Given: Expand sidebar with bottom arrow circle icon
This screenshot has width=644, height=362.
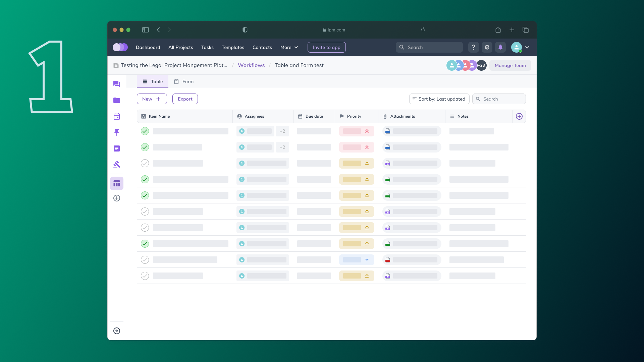Looking at the screenshot, I should (117, 331).
